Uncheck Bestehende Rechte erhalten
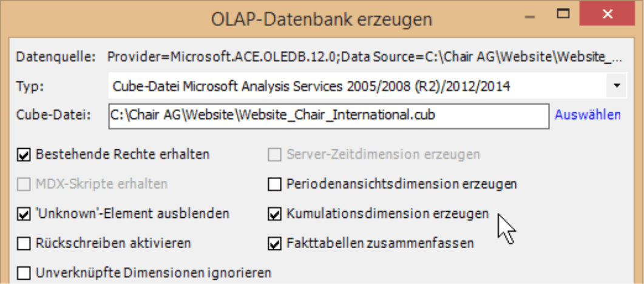 click(24, 155)
